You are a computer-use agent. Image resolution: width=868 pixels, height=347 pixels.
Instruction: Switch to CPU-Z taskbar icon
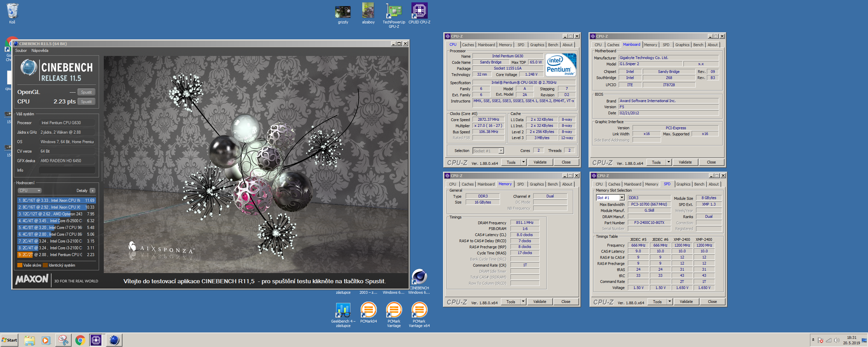click(x=96, y=340)
